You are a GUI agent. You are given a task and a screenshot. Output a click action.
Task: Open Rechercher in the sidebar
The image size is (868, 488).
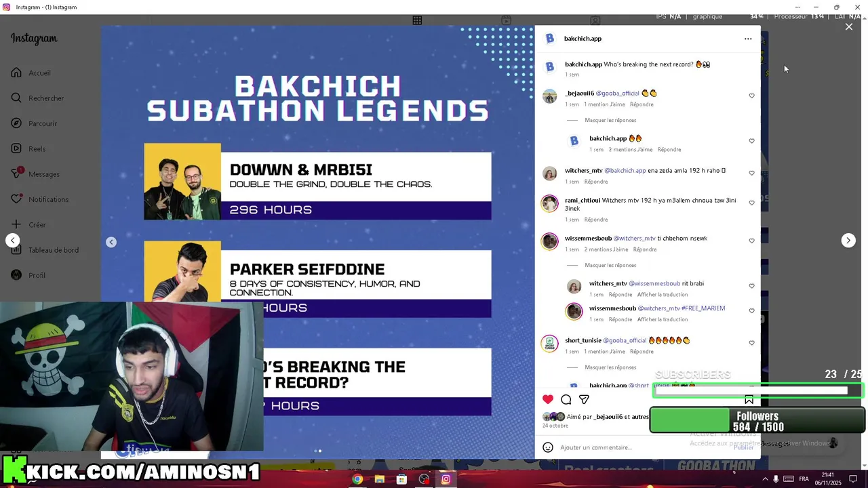pyautogui.click(x=37, y=98)
